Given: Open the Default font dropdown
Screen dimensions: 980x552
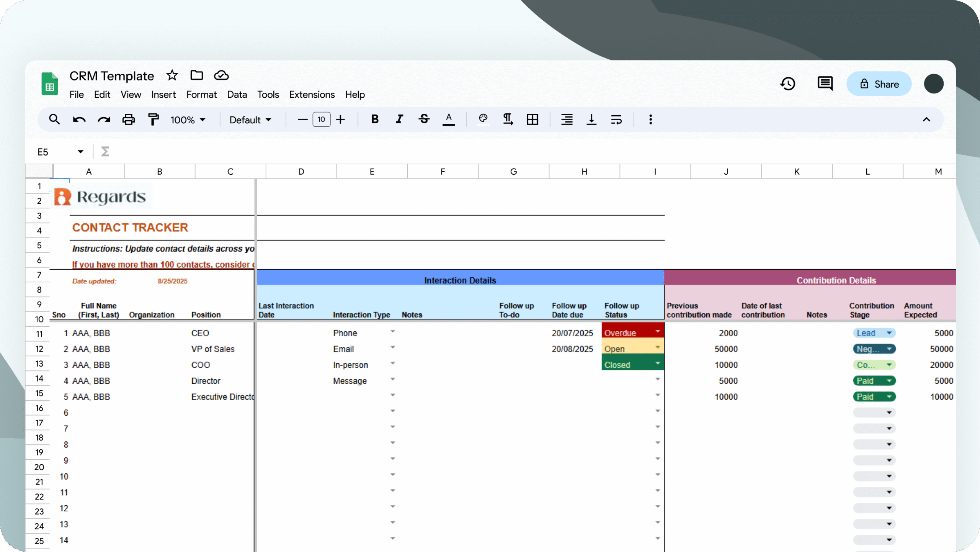Looking at the screenshot, I should (x=250, y=120).
